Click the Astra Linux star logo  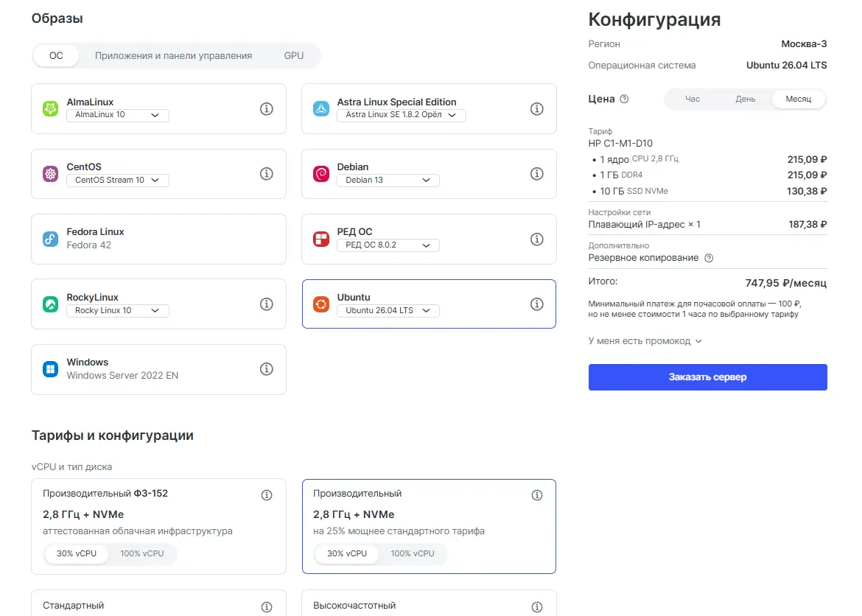[x=321, y=109]
